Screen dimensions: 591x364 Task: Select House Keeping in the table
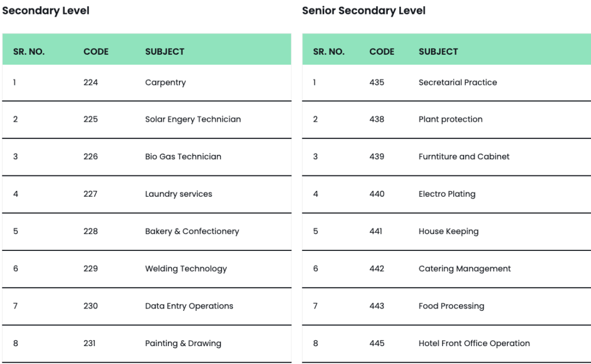coord(448,231)
